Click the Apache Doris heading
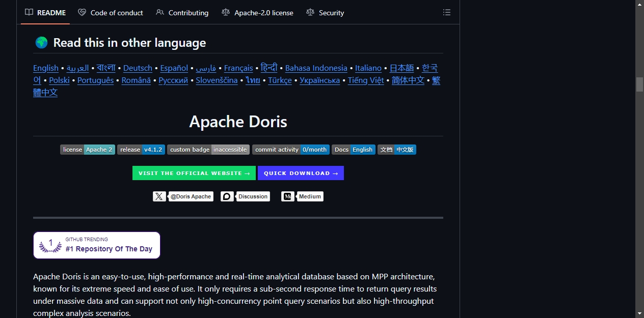The image size is (644, 318). click(x=238, y=122)
